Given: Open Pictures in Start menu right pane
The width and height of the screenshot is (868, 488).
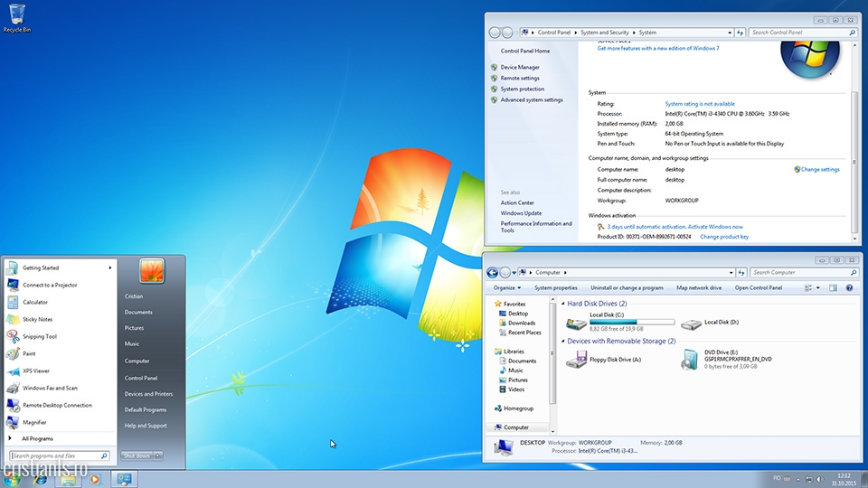Looking at the screenshot, I should (x=134, y=328).
